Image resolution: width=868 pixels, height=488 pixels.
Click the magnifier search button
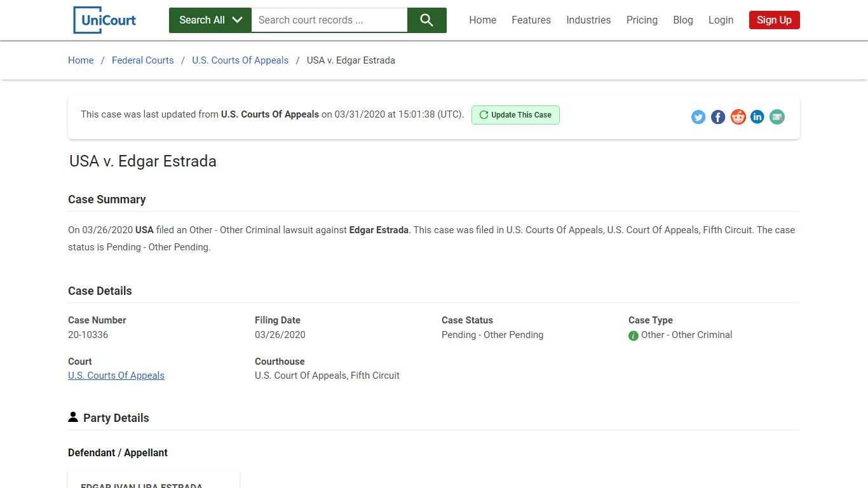coord(427,20)
